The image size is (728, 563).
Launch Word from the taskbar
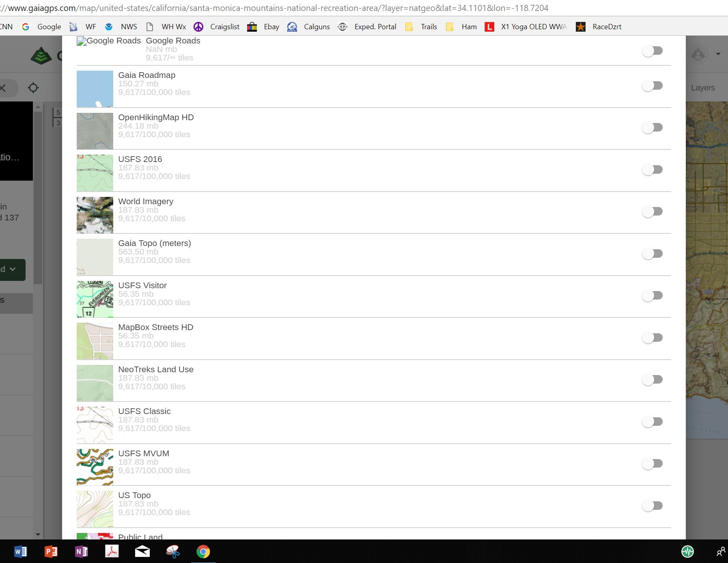click(20, 552)
